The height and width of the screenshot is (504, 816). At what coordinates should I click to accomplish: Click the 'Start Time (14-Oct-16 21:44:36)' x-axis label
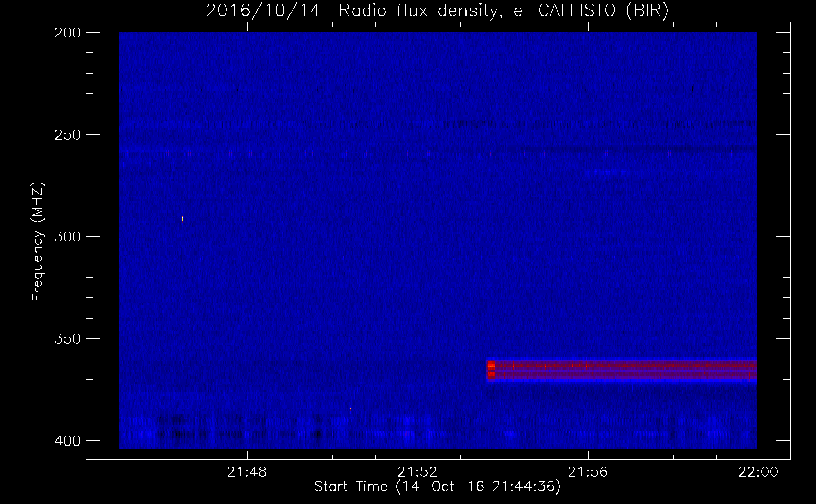[437, 487]
